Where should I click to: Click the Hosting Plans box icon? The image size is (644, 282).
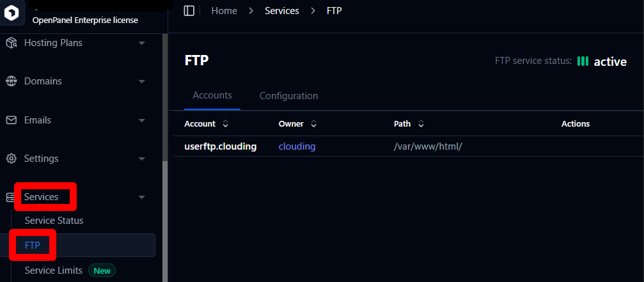(11, 43)
